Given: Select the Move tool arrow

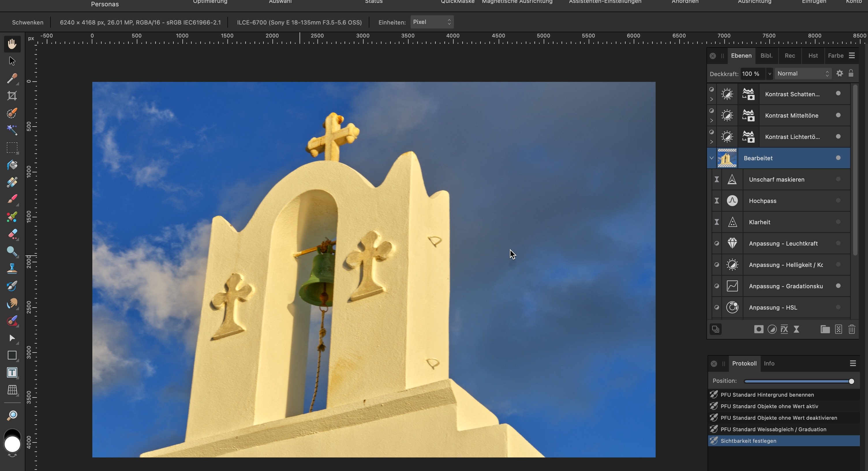Looking at the screenshot, I should pyautogui.click(x=12, y=61).
